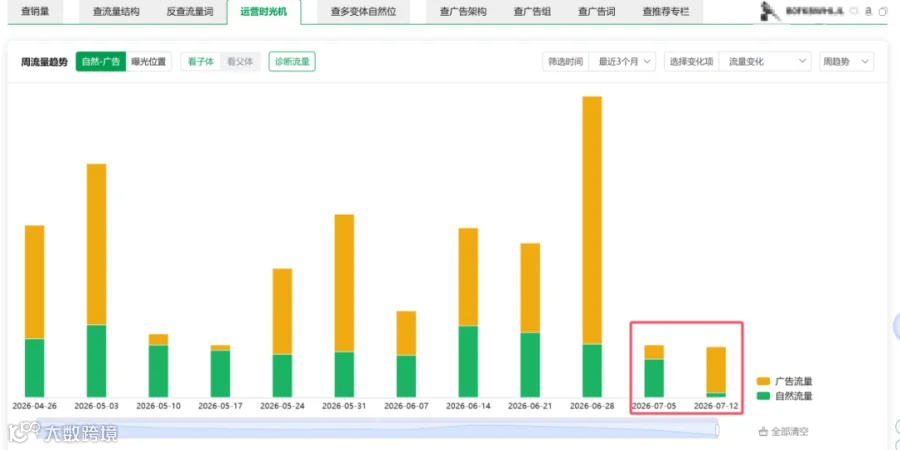Open the 查广告组 tab
Screen dimensions: 900x450
(532, 11)
